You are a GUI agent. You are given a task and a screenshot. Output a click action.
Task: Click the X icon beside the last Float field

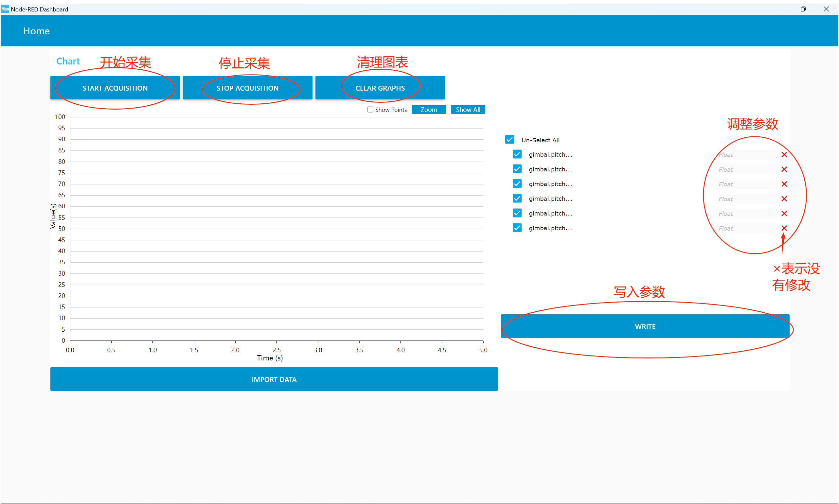tap(784, 228)
